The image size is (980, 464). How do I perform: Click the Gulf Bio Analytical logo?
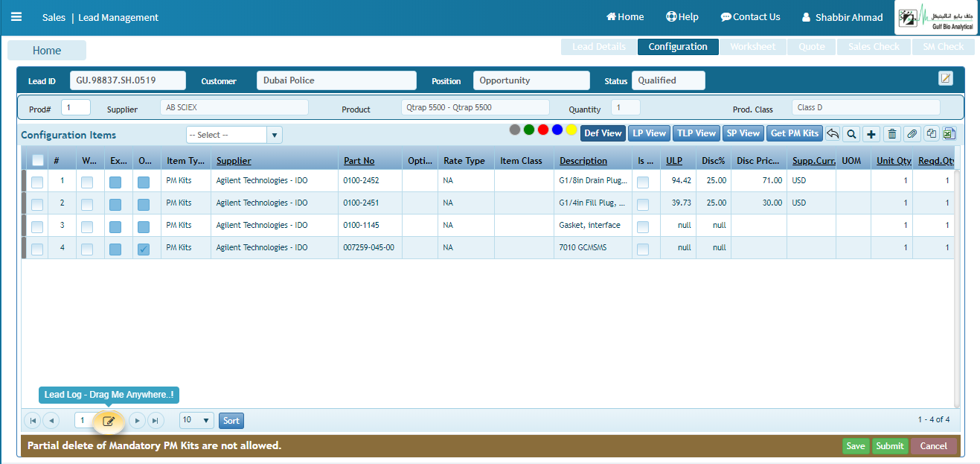[935, 17]
